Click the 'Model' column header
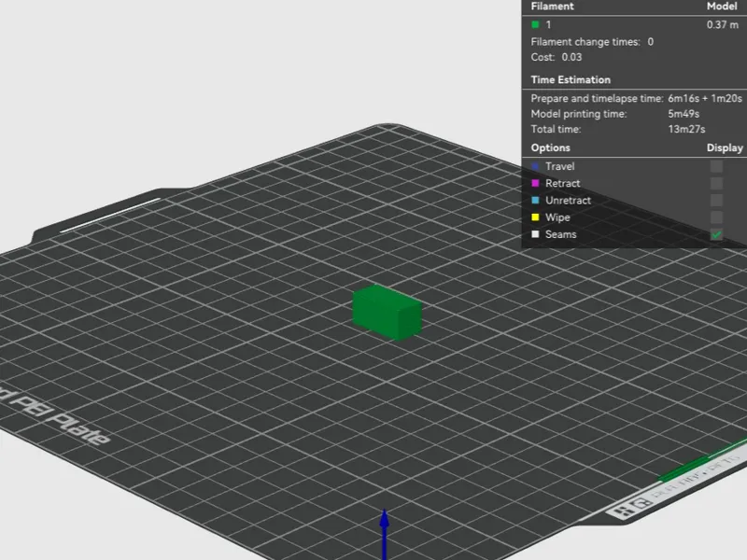The width and height of the screenshot is (747, 560). pos(722,7)
